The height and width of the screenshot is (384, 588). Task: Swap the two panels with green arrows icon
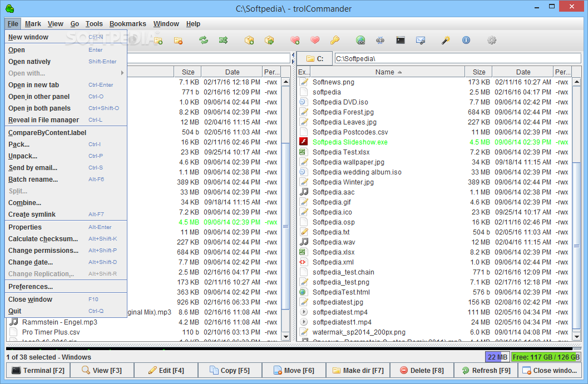click(203, 40)
